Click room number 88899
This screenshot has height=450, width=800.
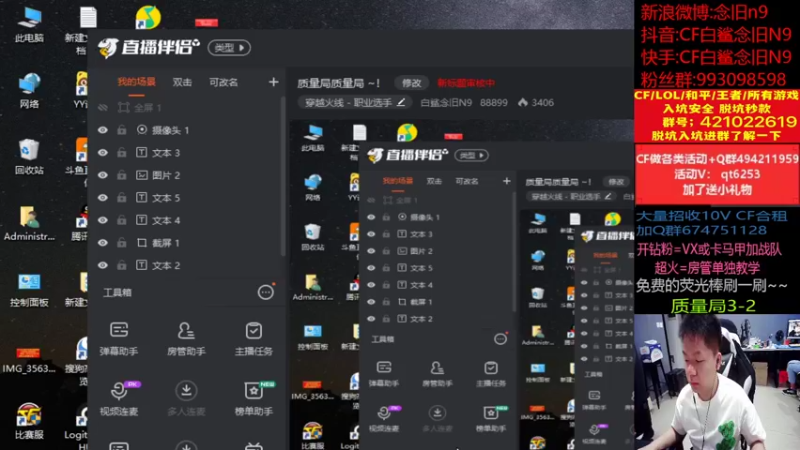[x=493, y=103]
